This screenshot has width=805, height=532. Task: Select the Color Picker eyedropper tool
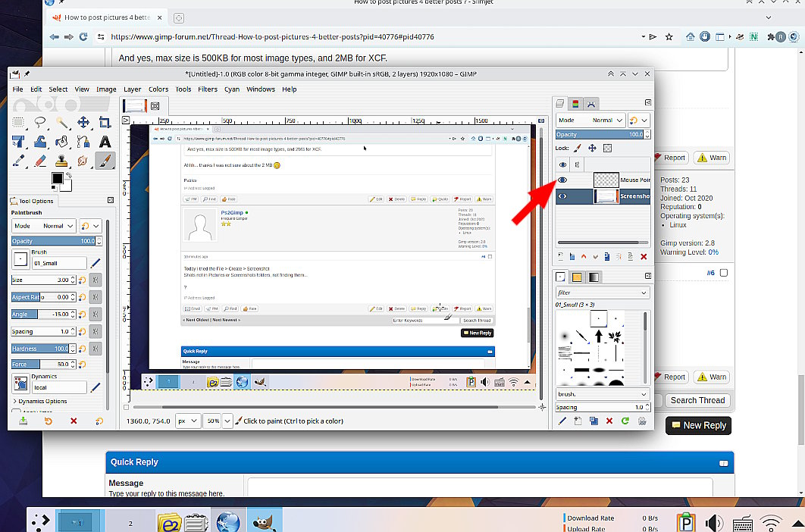tap(18, 161)
